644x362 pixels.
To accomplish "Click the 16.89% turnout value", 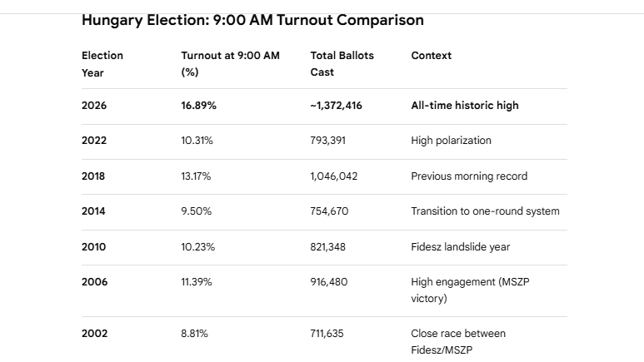I will click(x=199, y=106).
